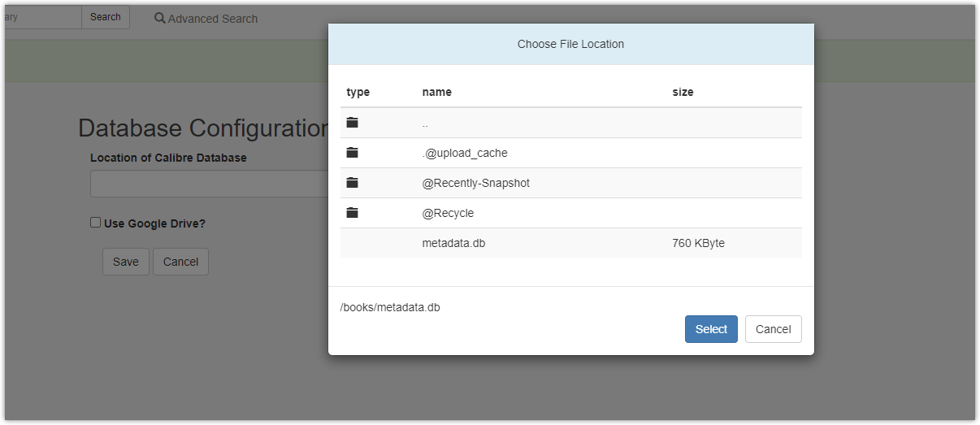Save the database configuration
The image size is (980, 425).
pos(126,262)
